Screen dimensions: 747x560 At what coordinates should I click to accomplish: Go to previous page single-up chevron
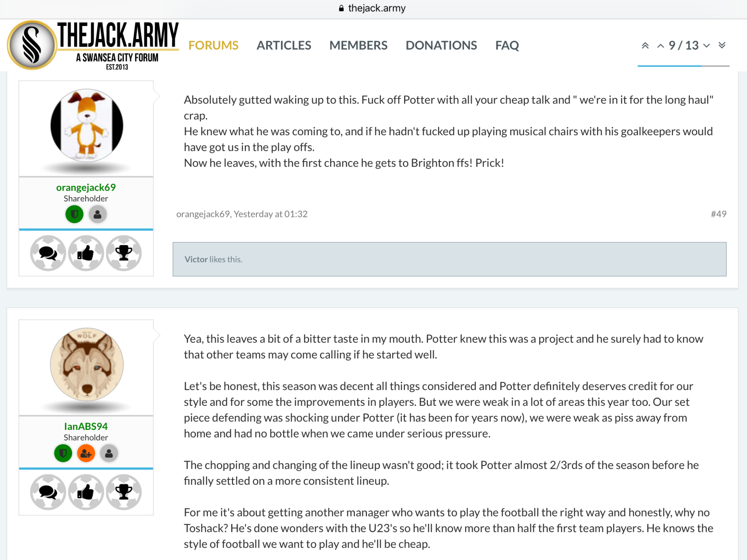pyautogui.click(x=661, y=46)
